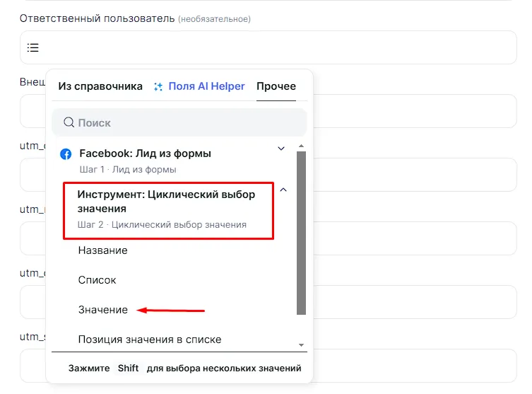Viewport: 532px width, 394px height.
Task: Click the Facebook logo icon
Action: (x=66, y=154)
